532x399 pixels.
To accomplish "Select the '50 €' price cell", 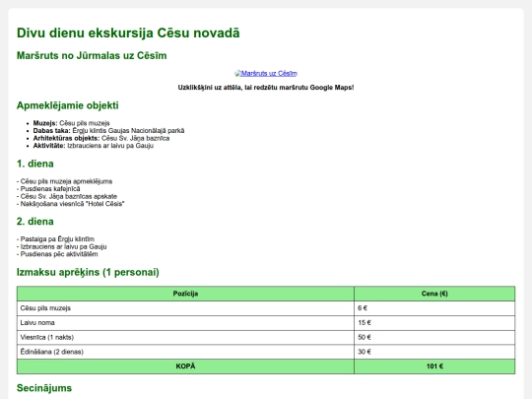I will tap(434, 337).
